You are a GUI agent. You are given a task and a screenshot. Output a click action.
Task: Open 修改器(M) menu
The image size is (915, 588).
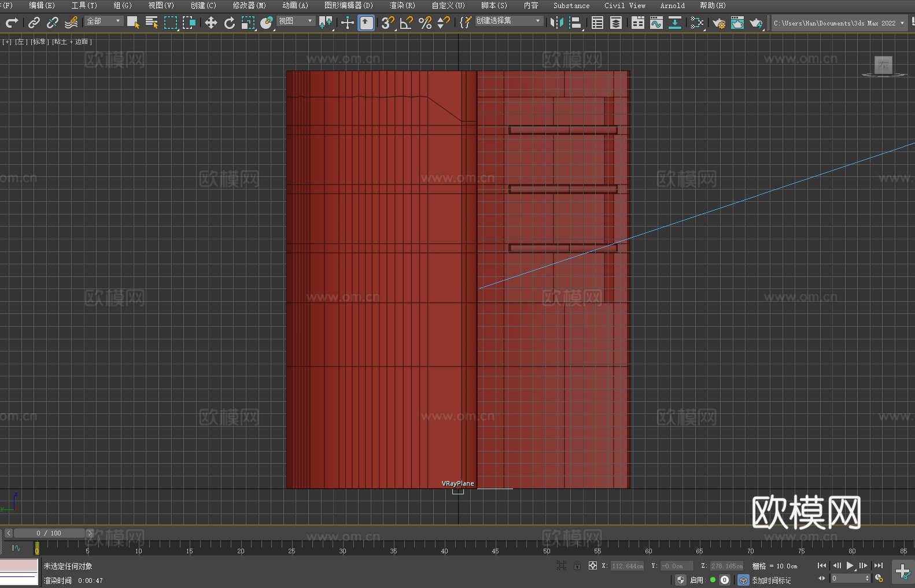pos(249,5)
